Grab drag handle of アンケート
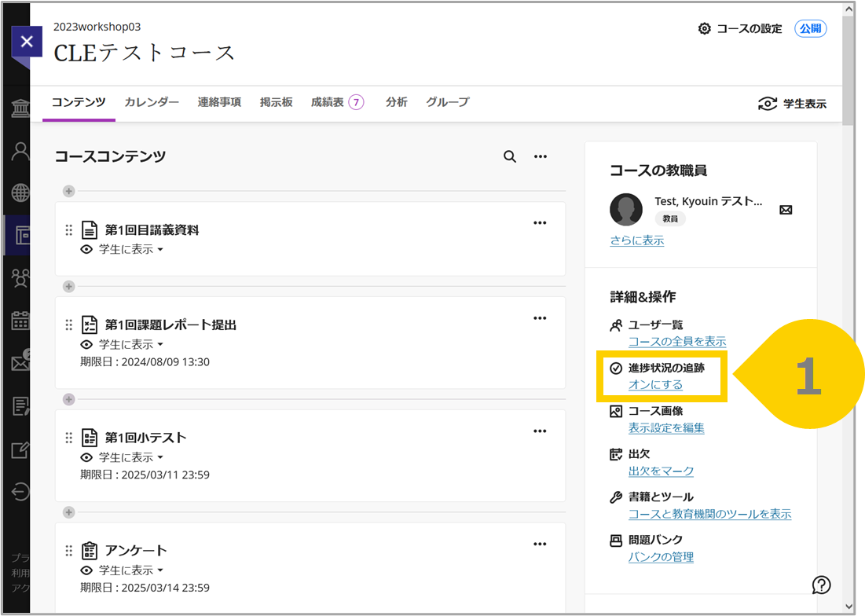The image size is (865, 616). tap(69, 550)
